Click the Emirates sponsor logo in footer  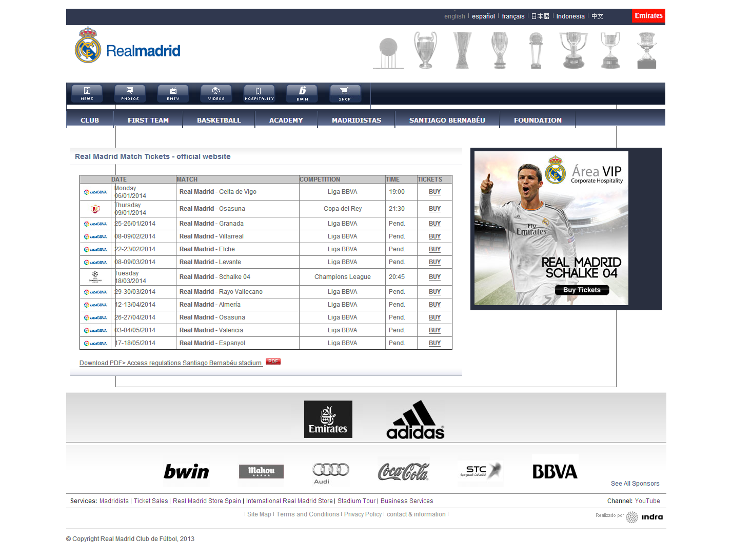(x=328, y=419)
